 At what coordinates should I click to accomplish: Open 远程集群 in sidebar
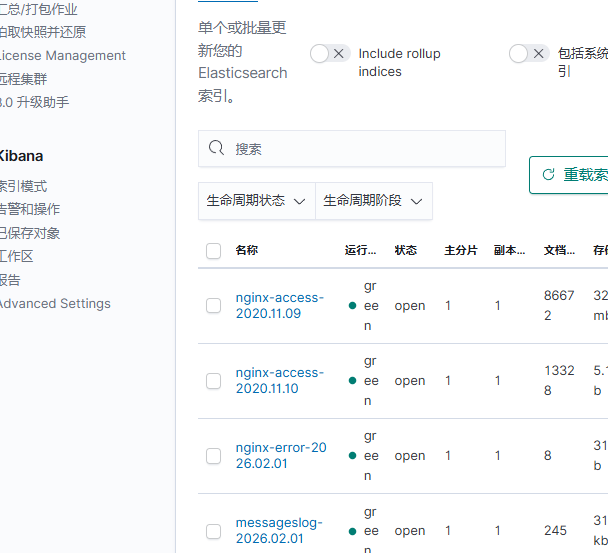23,79
